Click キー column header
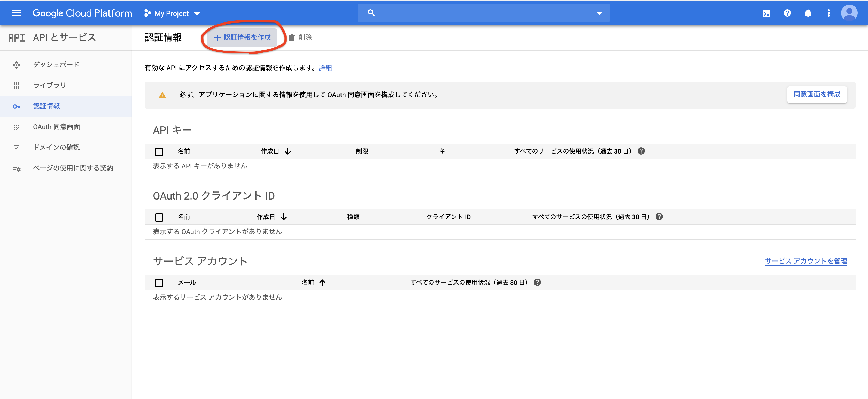Image resolution: width=868 pixels, height=399 pixels. click(x=445, y=151)
